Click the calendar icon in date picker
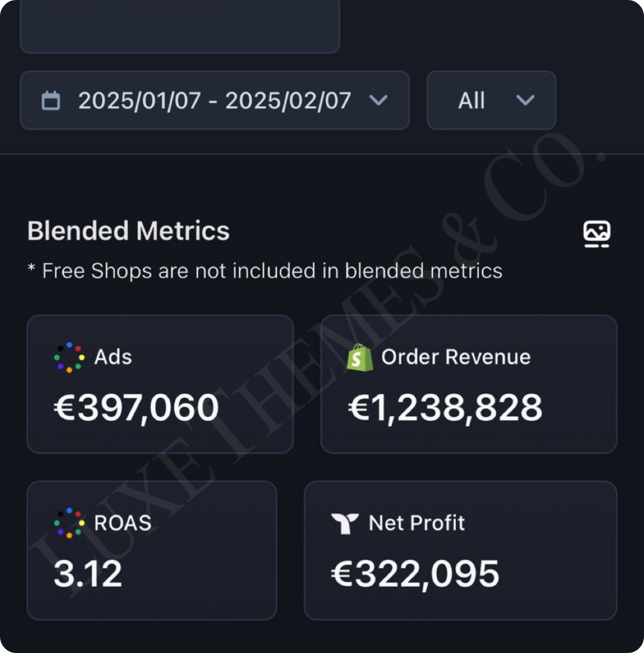The image size is (644, 653). click(51, 101)
